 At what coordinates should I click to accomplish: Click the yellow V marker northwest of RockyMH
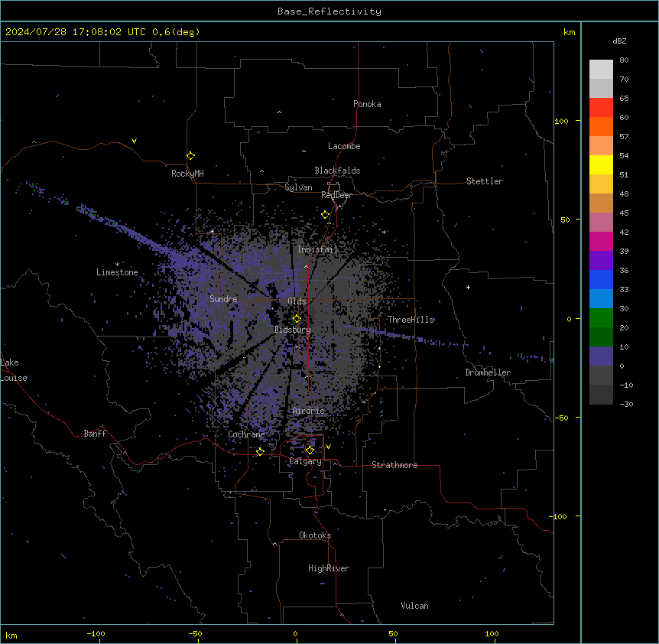pos(134,141)
